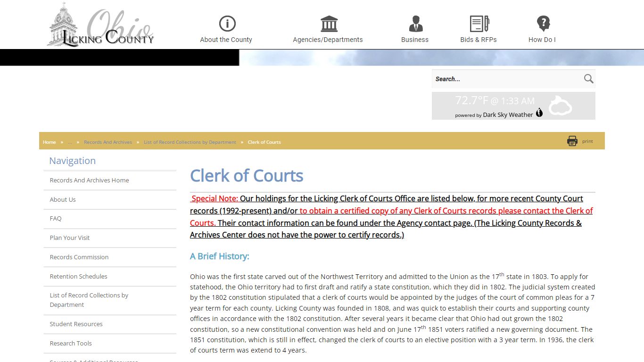Select About Us in the navigation
The width and height of the screenshot is (644, 362).
point(110,199)
